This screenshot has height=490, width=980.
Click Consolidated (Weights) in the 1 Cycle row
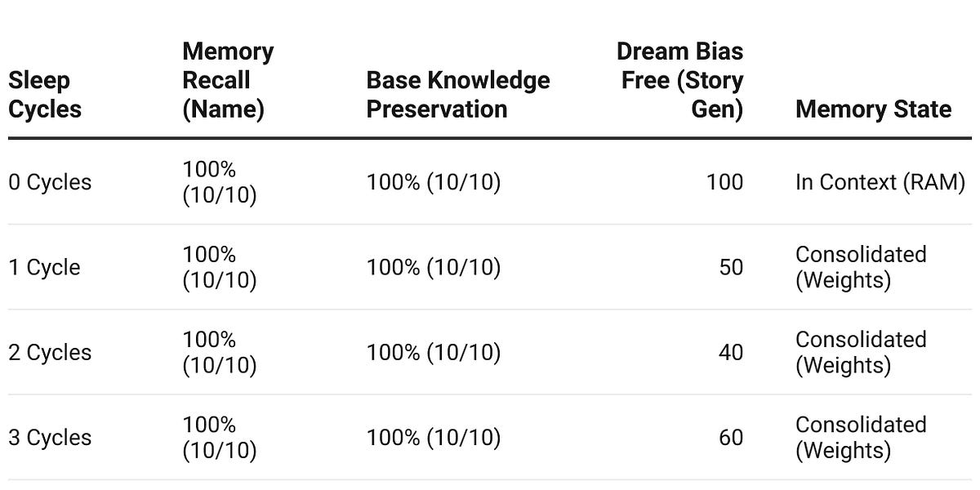[x=861, y=267]
